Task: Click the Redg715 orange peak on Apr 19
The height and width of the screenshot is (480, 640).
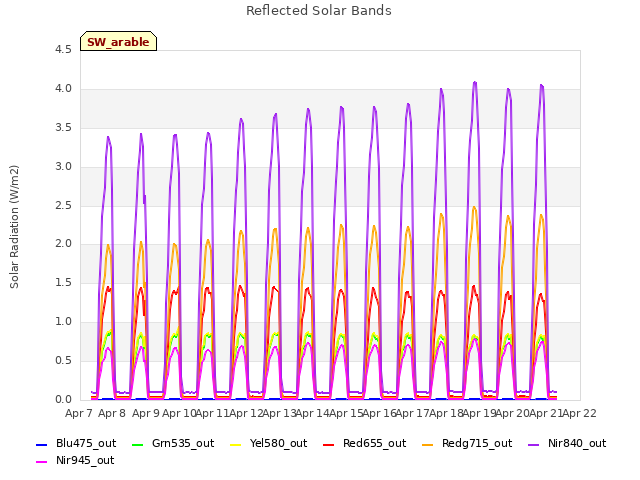Action: click(474, 207)
